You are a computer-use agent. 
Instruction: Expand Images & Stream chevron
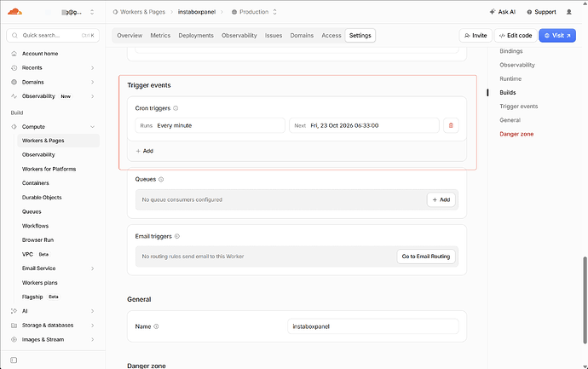pyautogui.click(x=92, y=339)
